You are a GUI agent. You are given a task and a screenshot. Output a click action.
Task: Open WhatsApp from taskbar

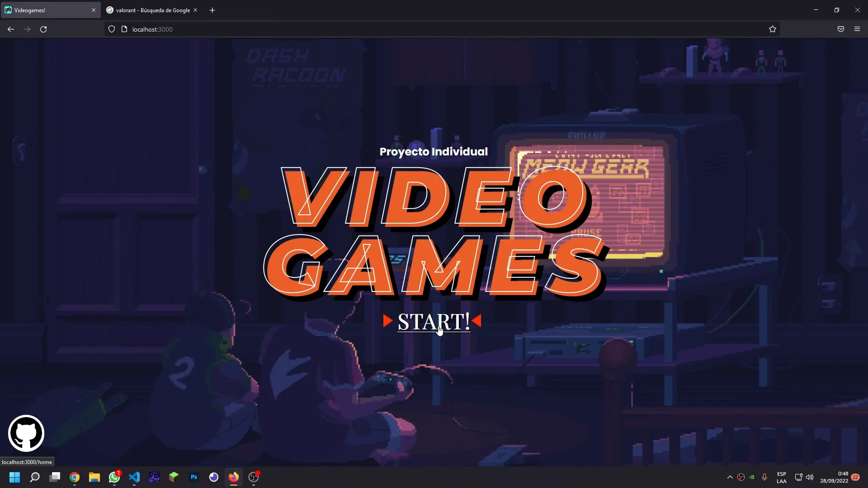pyautogui.click(x=114, y=477)
